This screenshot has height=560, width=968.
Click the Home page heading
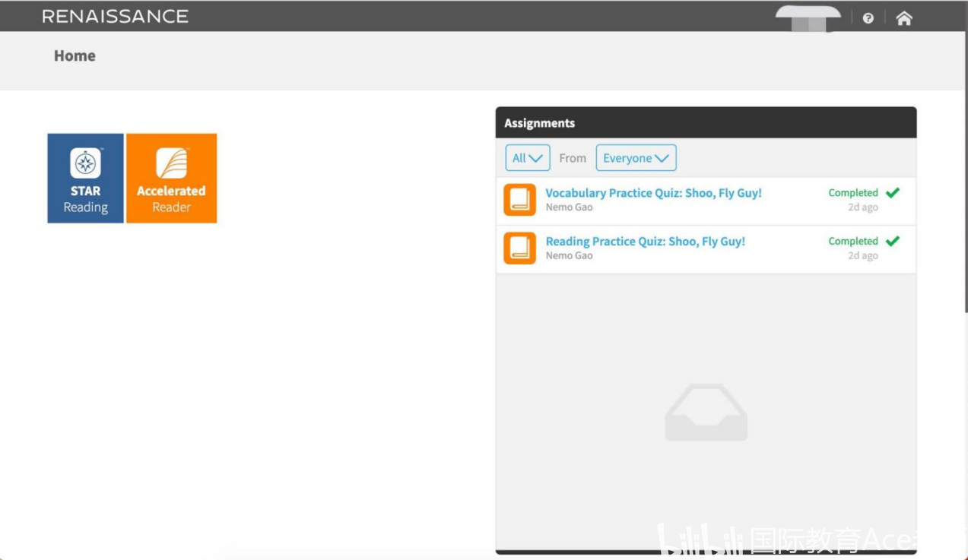[75, 55]
